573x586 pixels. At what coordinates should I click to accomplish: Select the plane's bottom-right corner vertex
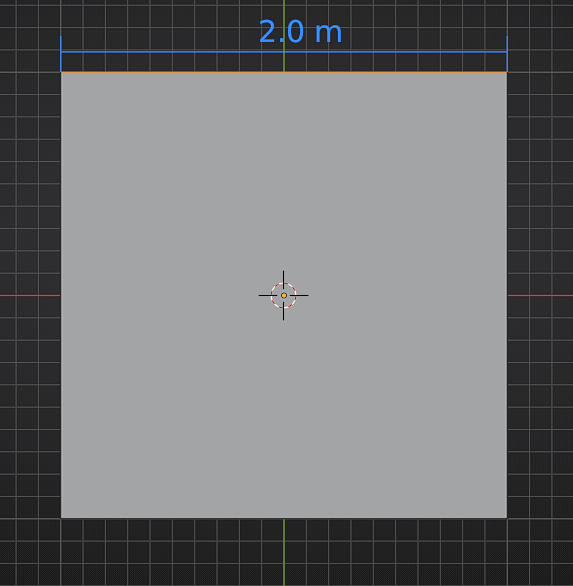tap(507, 518)
